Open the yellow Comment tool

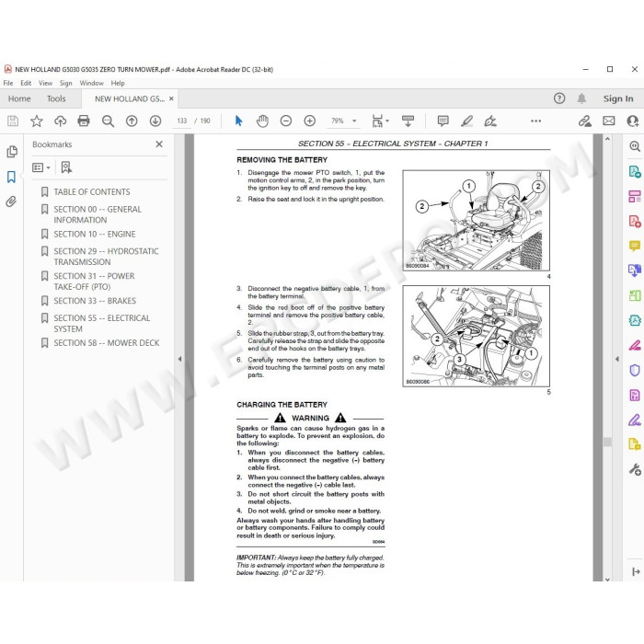point(635,246)
